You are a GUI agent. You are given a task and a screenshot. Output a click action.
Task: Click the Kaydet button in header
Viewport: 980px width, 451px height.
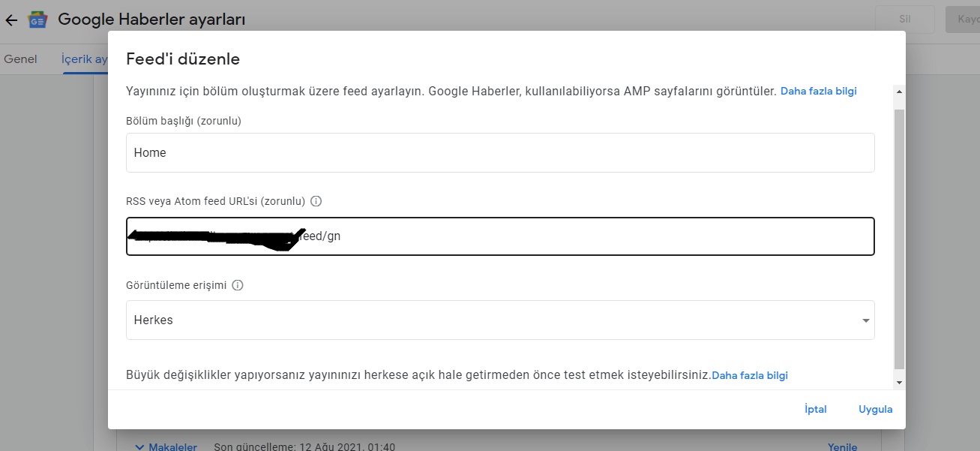[x=963, y=20]
